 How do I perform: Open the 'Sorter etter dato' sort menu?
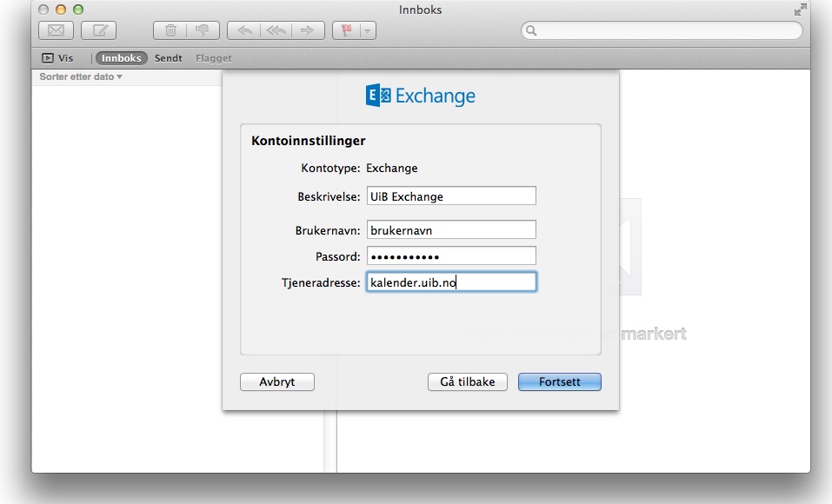pos(81,77)
